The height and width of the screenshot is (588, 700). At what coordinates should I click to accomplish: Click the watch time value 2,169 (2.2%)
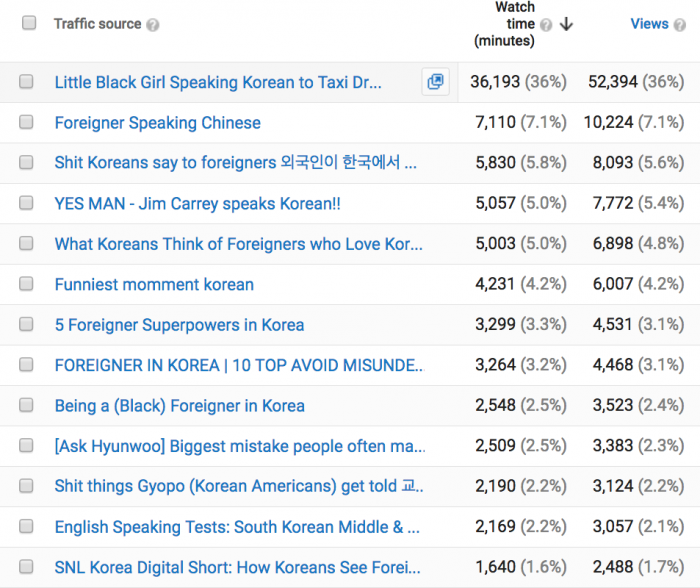click(x=521, y=526)
